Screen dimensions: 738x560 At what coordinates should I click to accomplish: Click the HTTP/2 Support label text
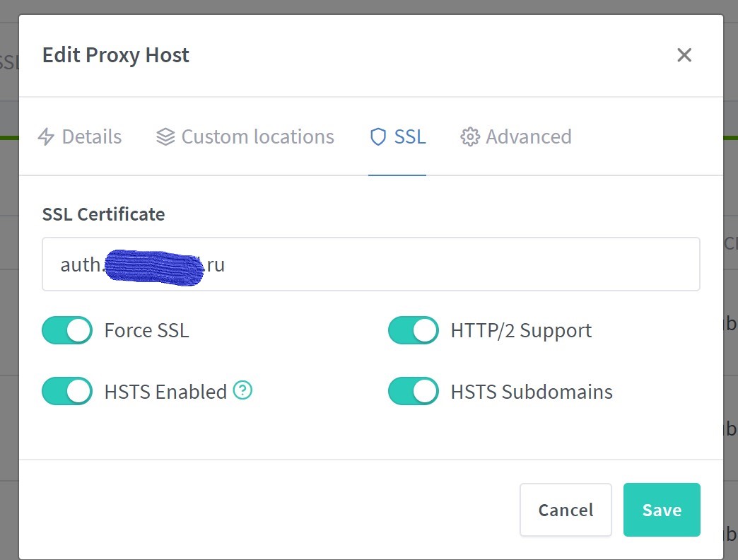click(x=521, y=331)
